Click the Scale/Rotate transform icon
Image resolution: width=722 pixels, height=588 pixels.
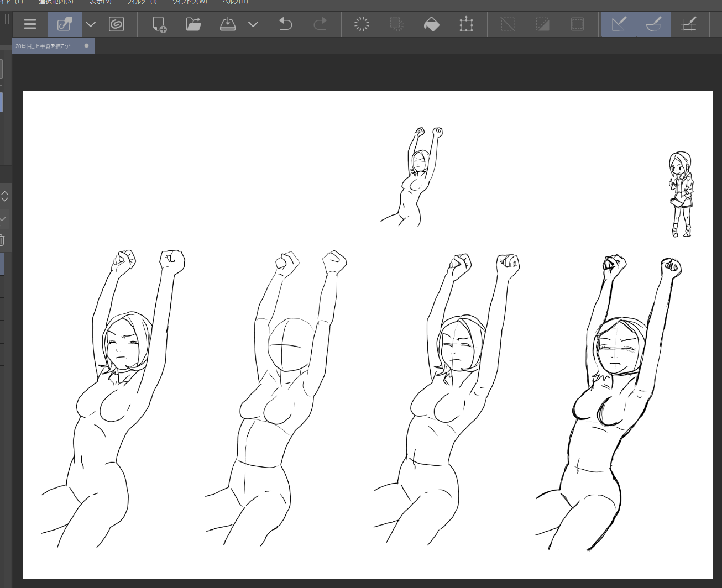[x=466, y=24]
